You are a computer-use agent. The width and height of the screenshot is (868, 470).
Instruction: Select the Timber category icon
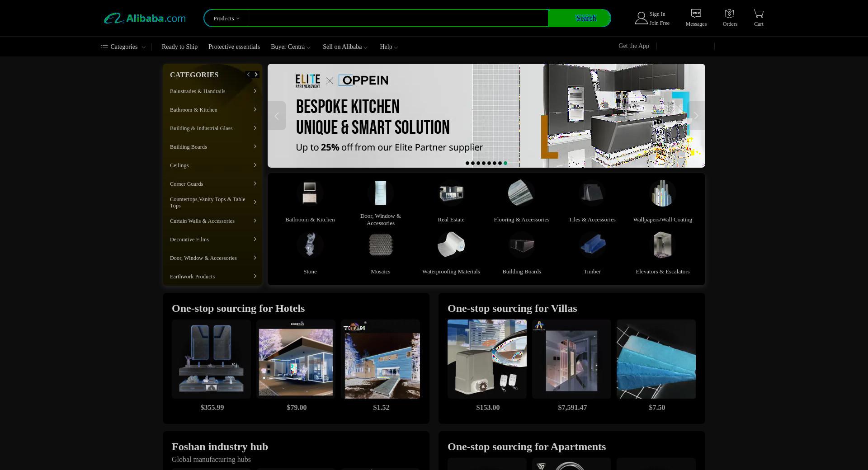point(592,245)
